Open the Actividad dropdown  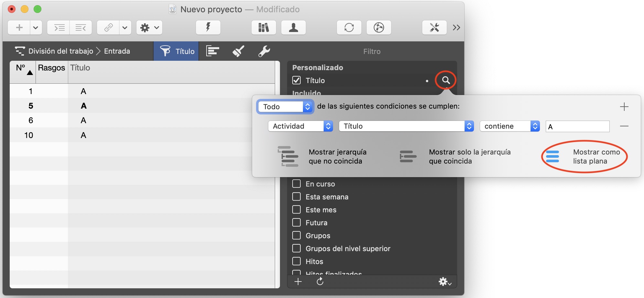tap(300, 126)
